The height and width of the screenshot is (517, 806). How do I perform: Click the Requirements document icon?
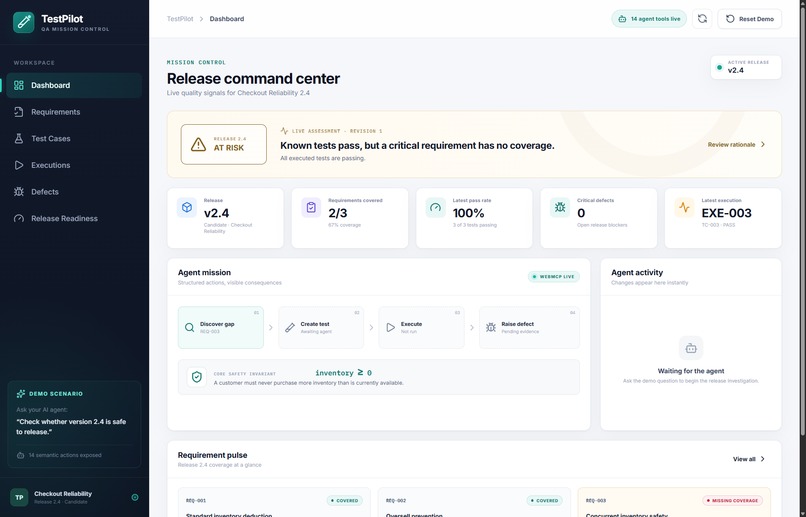coord(19,112)
